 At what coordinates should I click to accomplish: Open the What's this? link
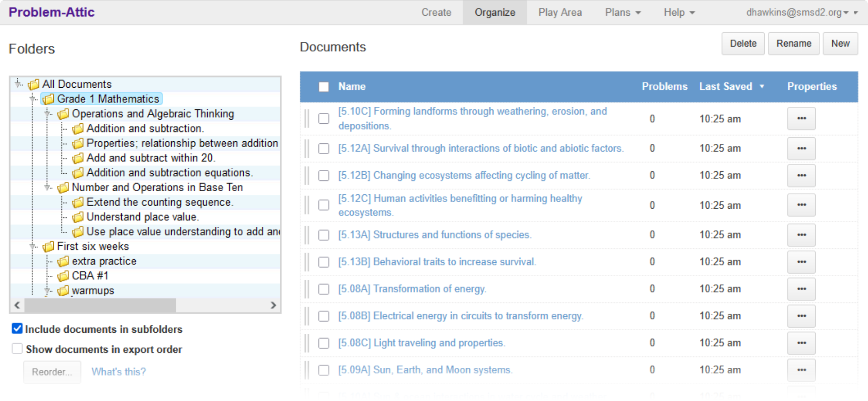[x=118, y=372]
